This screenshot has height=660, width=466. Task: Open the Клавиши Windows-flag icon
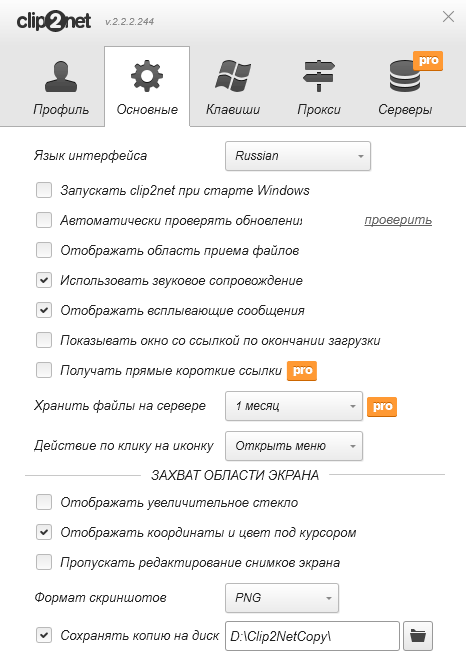233,76
